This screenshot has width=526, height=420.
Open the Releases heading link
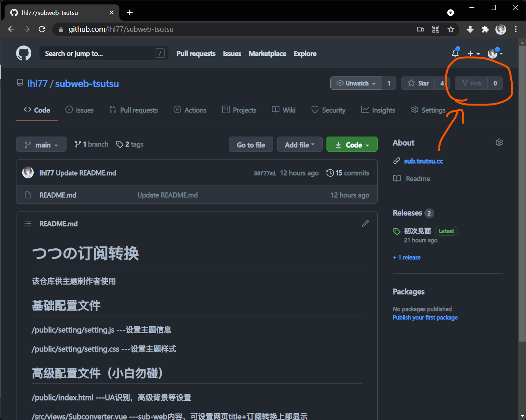(407, 213)
